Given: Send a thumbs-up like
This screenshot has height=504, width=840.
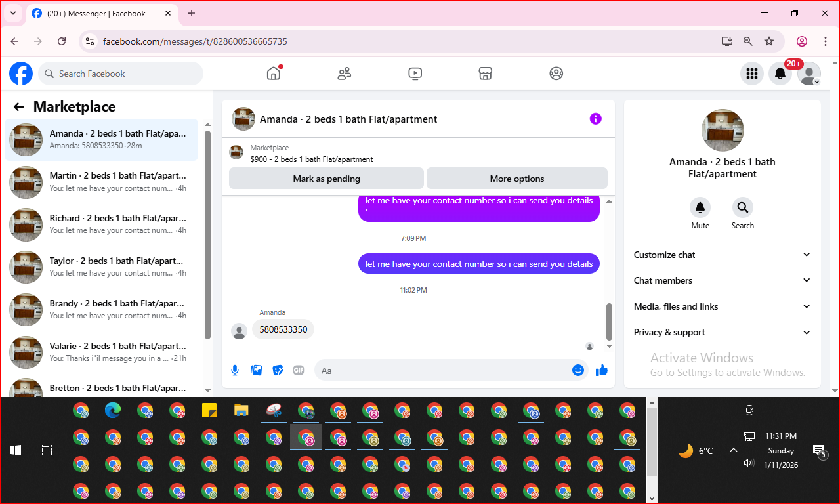Looking at the screenshot, I should [x=602, y=370].
